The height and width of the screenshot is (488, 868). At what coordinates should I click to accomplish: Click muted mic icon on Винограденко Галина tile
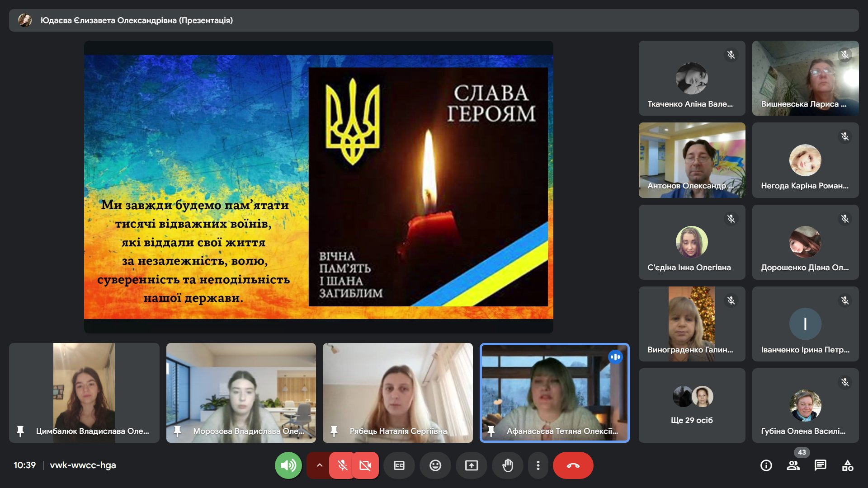pos(731,300)
